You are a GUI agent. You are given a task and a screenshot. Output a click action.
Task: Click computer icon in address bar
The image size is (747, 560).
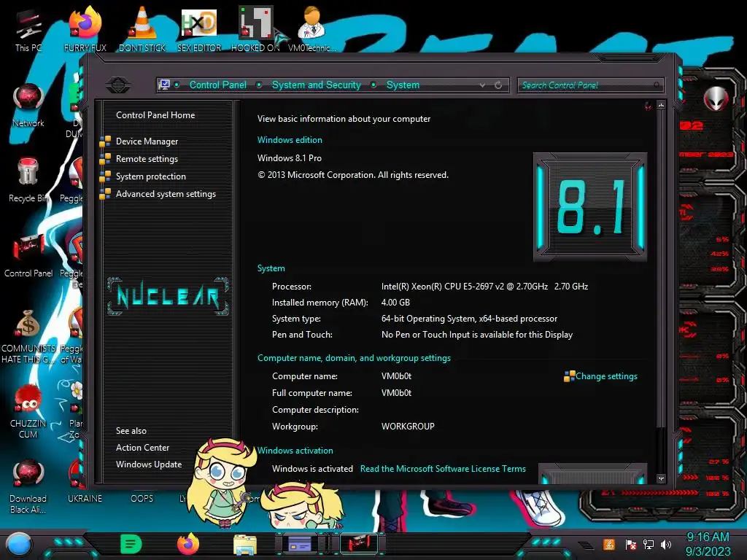[164, 85]
